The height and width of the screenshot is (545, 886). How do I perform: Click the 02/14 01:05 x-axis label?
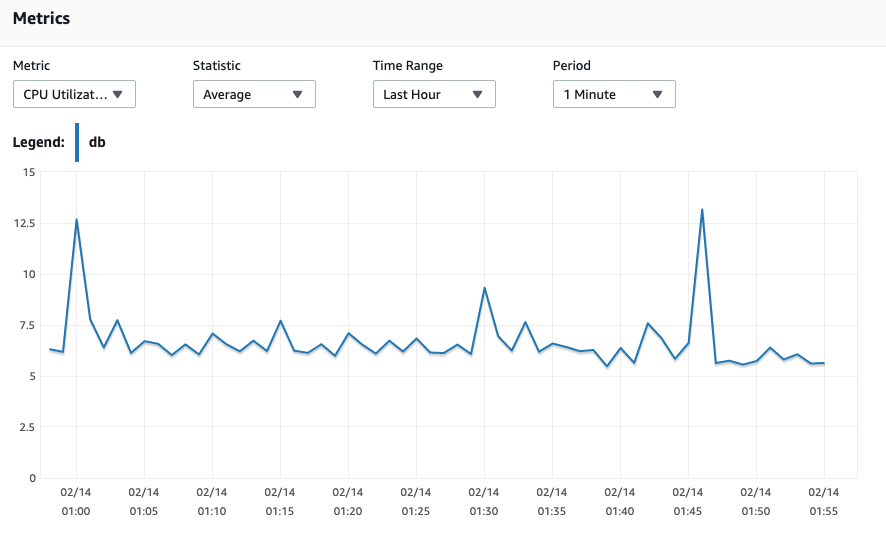point(144,502)
